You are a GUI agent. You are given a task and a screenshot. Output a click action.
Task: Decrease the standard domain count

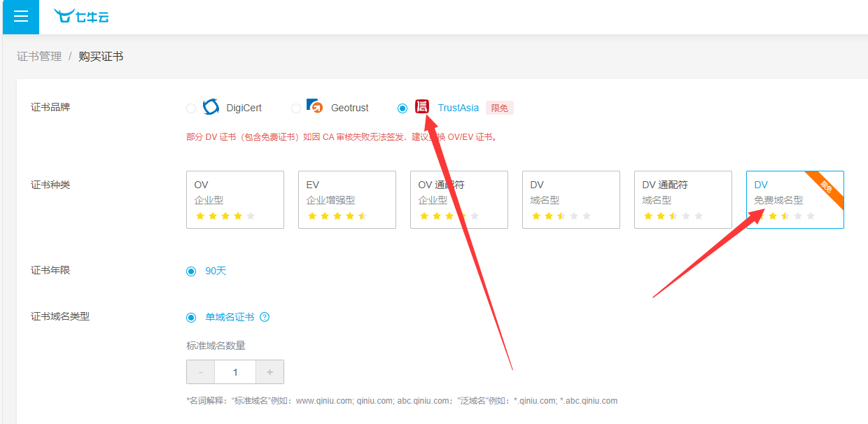[200, 372]
